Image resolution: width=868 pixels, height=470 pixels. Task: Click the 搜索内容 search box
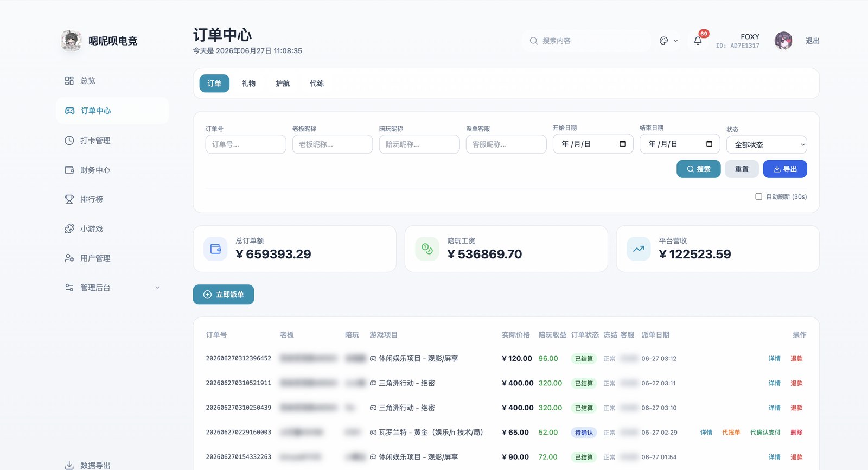click(x=586, y=41)
